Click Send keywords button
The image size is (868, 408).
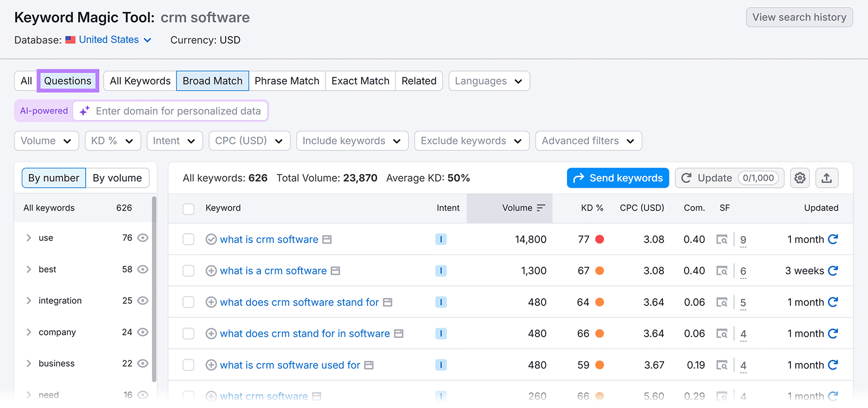pyautogui.click(x=618, y=178)
